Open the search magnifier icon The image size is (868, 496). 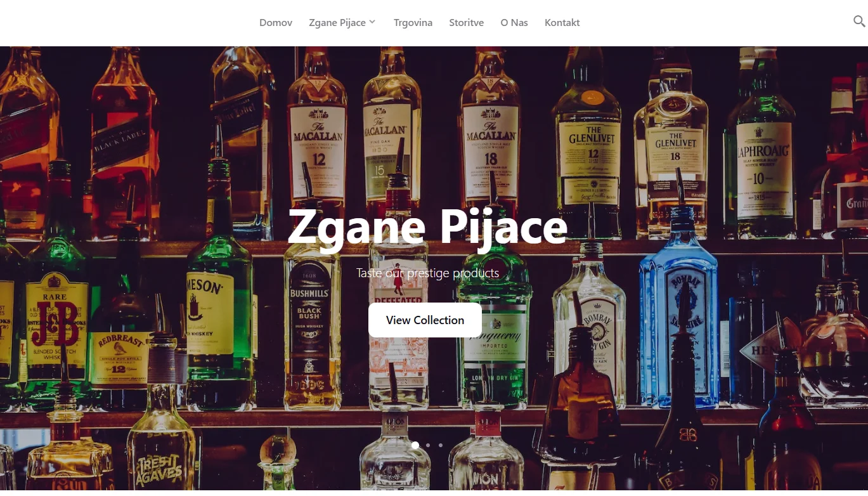pos(859,22)
